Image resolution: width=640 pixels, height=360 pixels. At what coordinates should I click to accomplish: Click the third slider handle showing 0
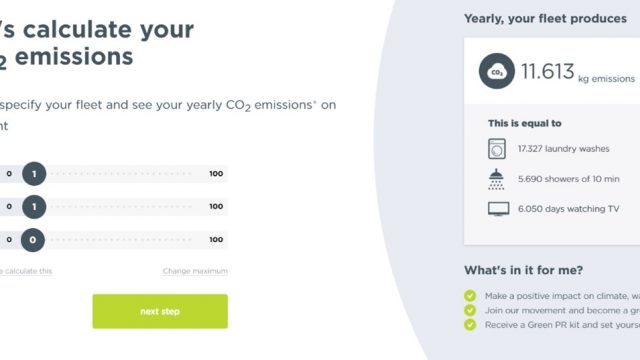click(33, 240)
